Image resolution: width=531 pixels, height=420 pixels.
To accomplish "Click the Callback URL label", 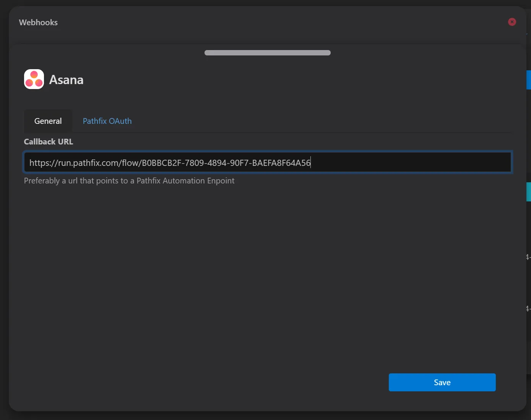I will point(49,142).
